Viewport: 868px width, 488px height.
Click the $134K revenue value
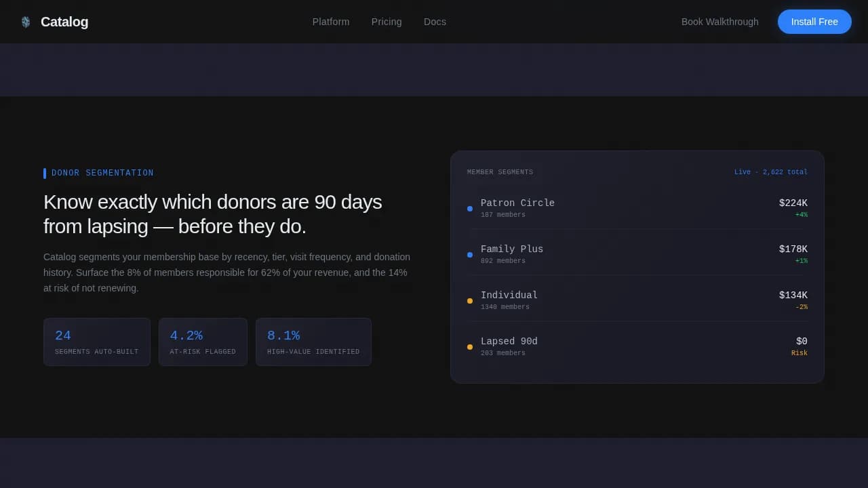pos(793,295)
